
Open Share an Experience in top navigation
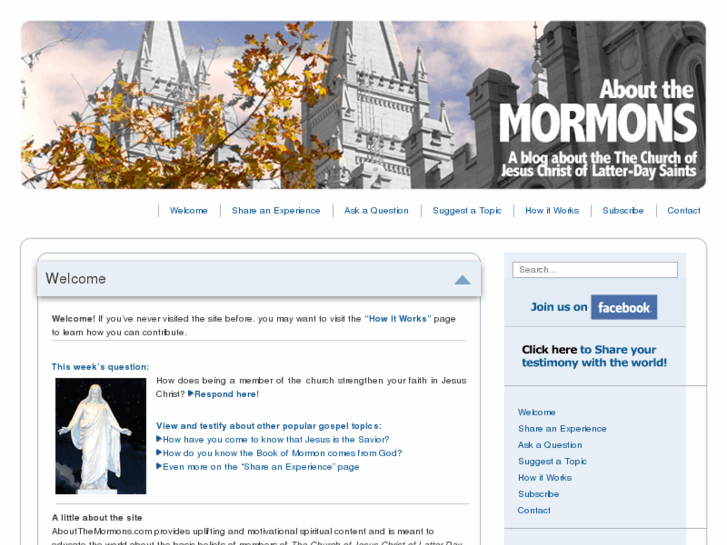coord(276,211)
